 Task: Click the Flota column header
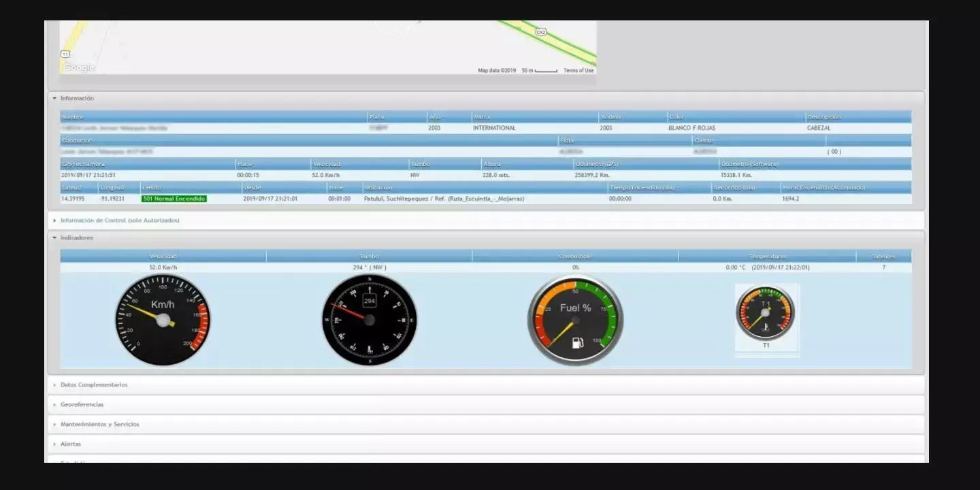tap(624, 140)
